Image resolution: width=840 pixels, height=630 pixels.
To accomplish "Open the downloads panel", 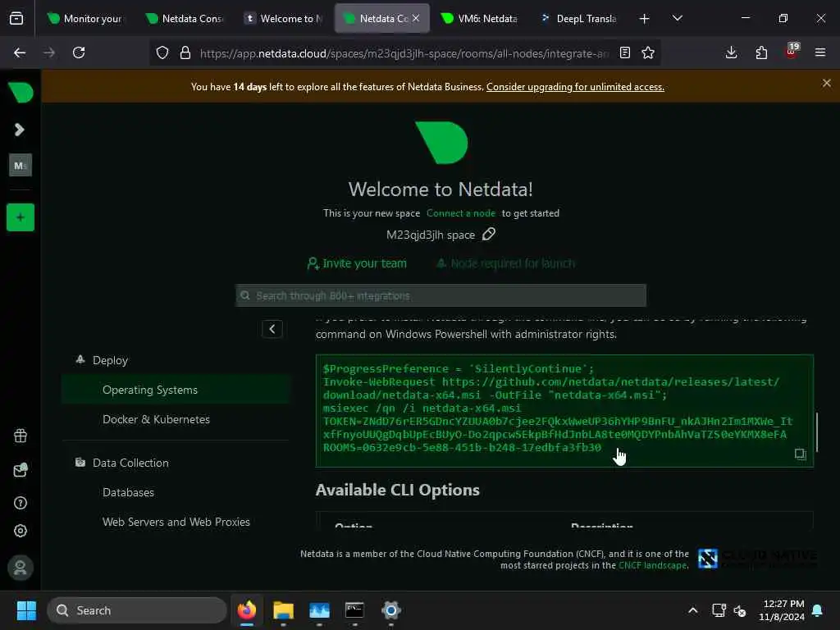I will tap(731, 52).
